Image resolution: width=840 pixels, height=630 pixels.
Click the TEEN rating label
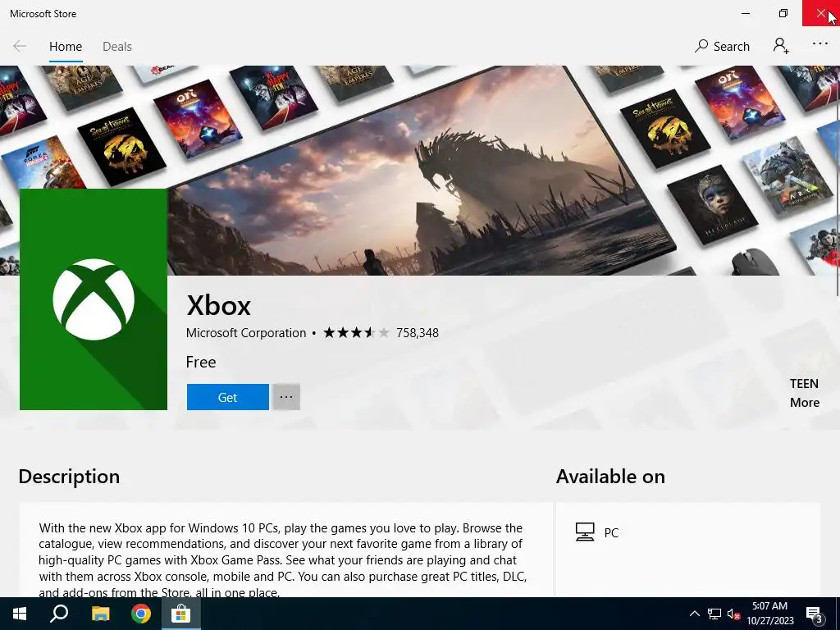[804, 384]
